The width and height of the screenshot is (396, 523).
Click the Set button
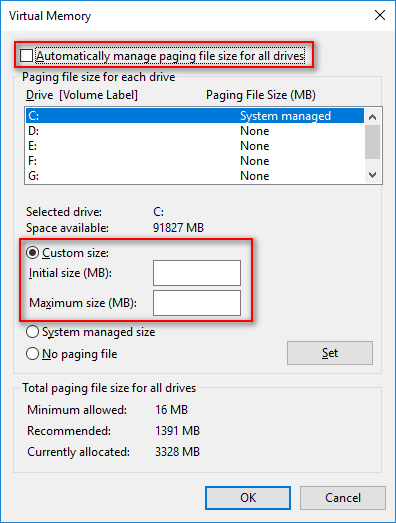click(330, 353)
